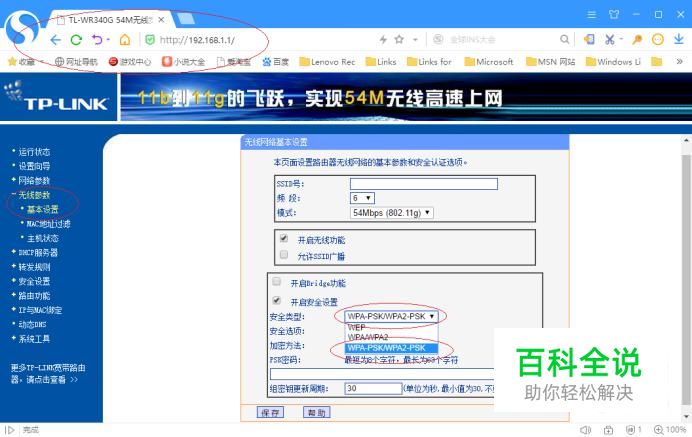The width and height of the screenshot is (692, 437).
Task: Expand DHCP服务器 in router sidebar
Action: [x=38, y=252]
